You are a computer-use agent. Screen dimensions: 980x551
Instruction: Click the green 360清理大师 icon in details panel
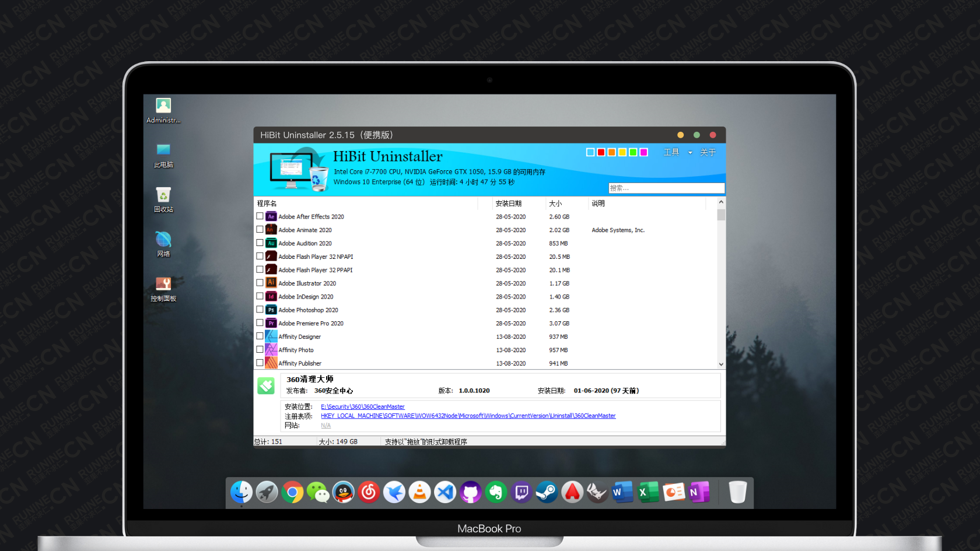(x=266, y=385)
